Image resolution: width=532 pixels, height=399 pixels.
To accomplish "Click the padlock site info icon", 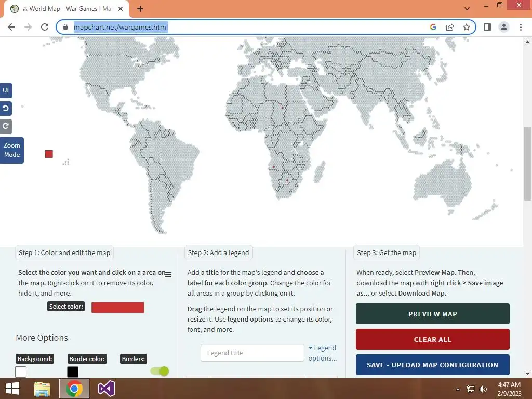I will tap(65, 27).
